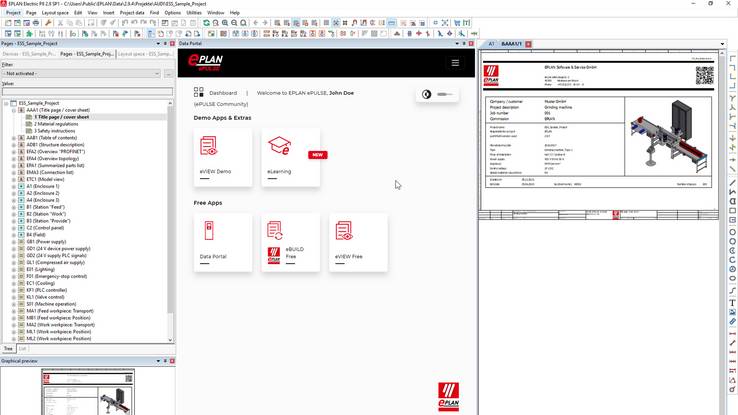Click the Cut scissors icon in the toolbar
This screenshot has width=738, height=415.
pos(60,23)
